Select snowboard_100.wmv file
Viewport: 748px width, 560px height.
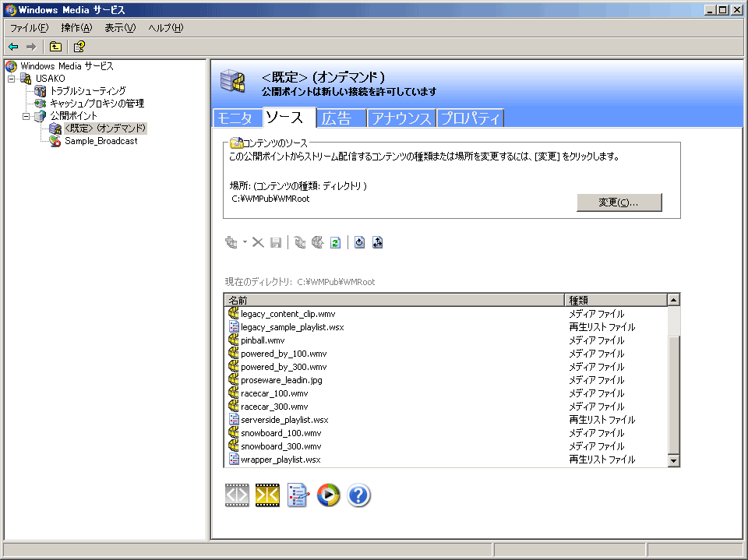pyautogui.click(x=281, y=433)
